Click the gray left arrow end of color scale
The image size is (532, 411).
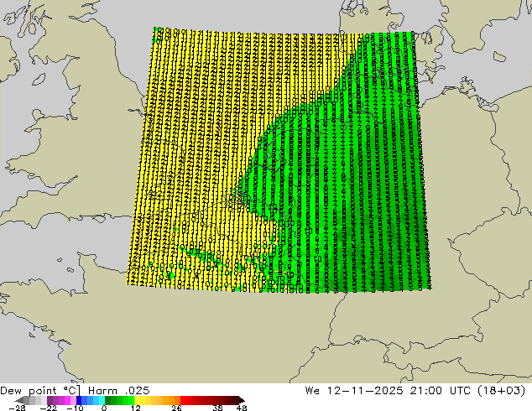19,400
